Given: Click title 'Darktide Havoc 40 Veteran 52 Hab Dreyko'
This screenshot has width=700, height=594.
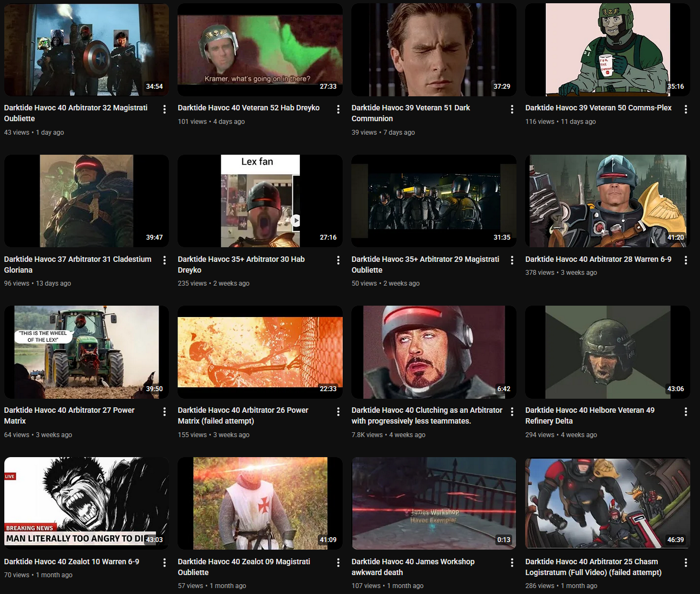Looking at the screenshot, I should pos(249,108).
